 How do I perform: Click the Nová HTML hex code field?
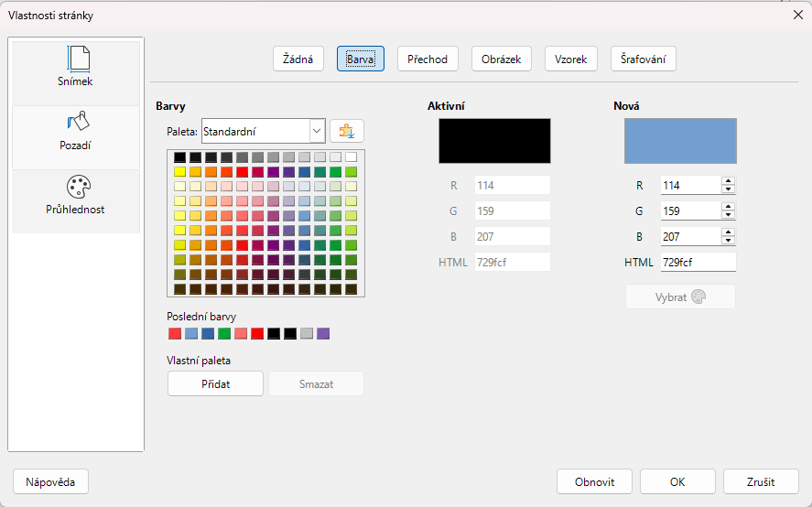[698, 262]
